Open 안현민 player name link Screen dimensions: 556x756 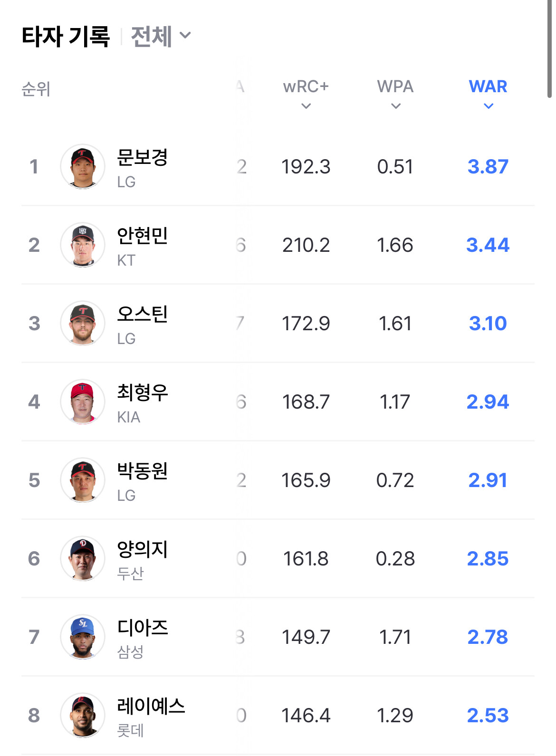point(142,236)
